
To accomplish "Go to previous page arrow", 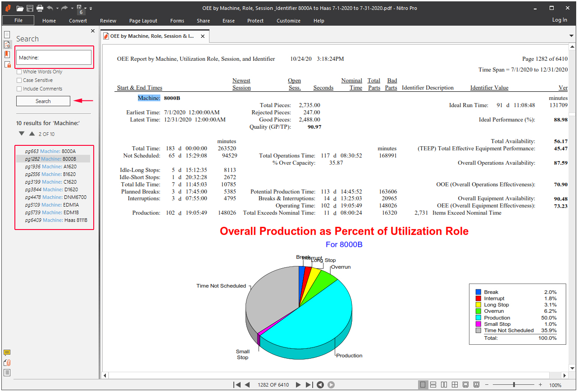I will pyautogui.click(x=247, y=385).
